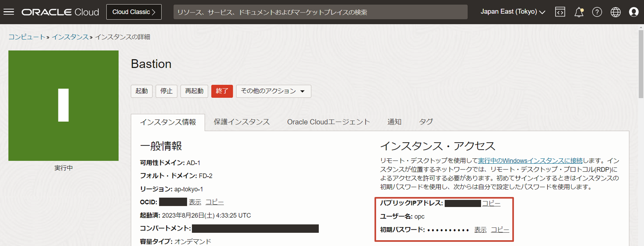Click the FD-2 fault domain value

point(205,176)
